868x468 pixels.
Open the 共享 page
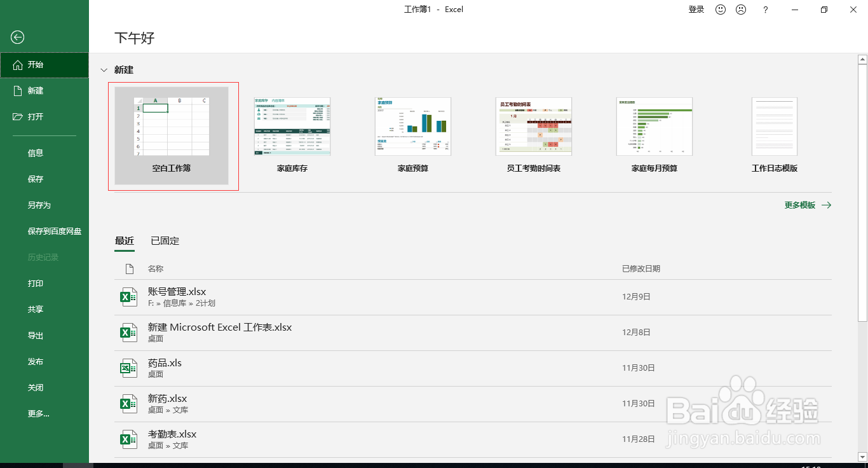pyautogui.click(x=44, y=310)
